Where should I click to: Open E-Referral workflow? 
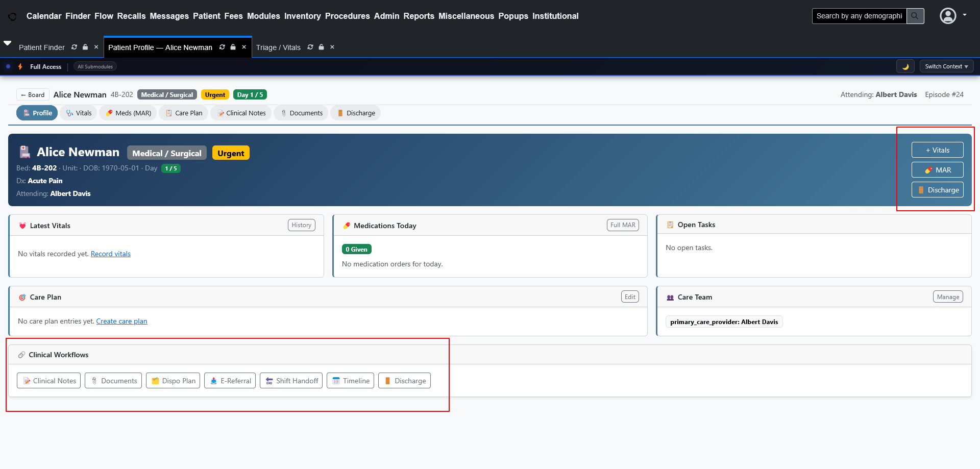(x=230, y=381)
